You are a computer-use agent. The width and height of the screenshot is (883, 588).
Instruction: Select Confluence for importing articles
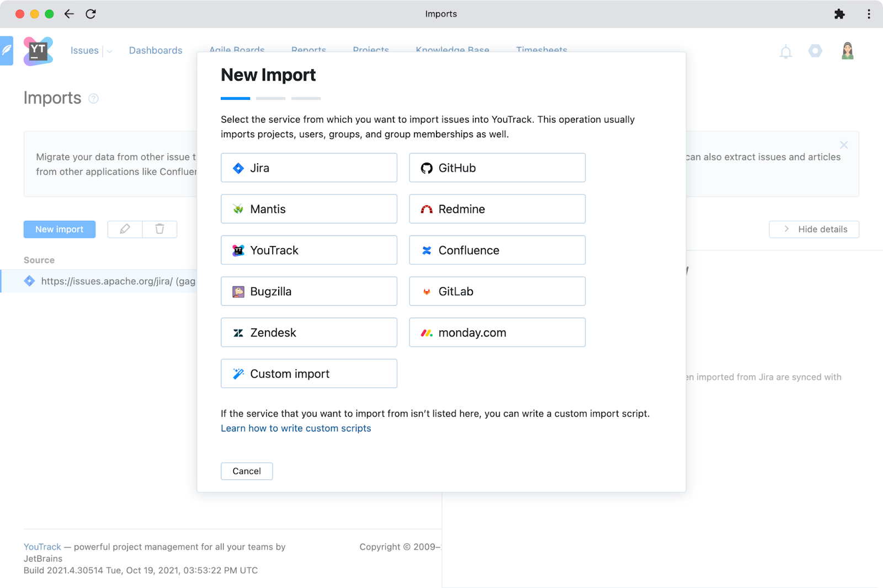pyautogui.click(x=497, y=250)
